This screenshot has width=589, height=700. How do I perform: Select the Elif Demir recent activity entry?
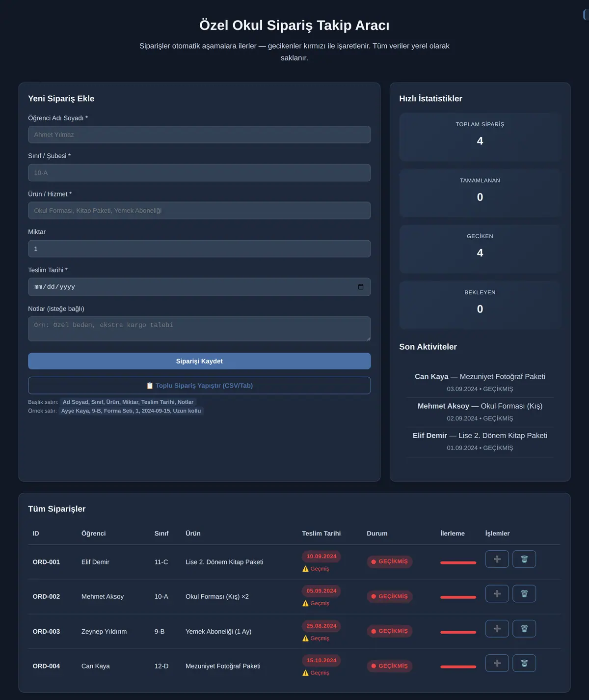480,441
